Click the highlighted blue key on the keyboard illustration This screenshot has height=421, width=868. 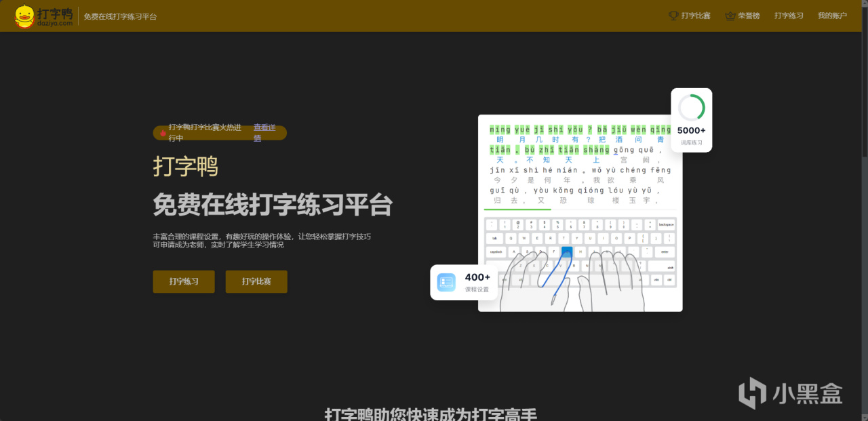(x=567, y=252)
